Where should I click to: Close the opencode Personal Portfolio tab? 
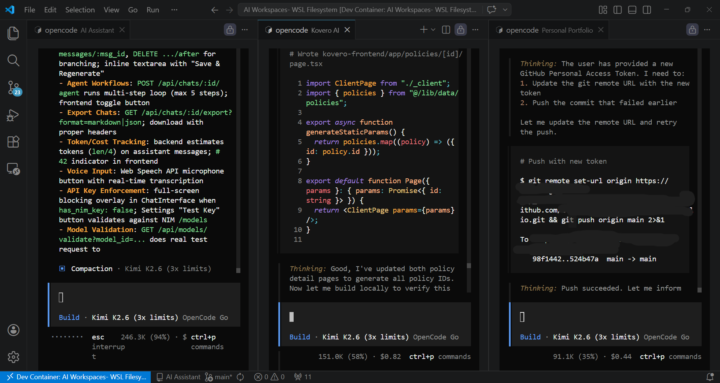pos(601,30)
